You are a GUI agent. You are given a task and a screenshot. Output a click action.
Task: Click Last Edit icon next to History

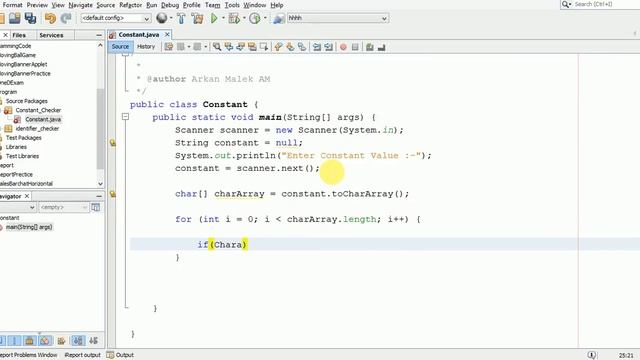[x=169, y=47]
